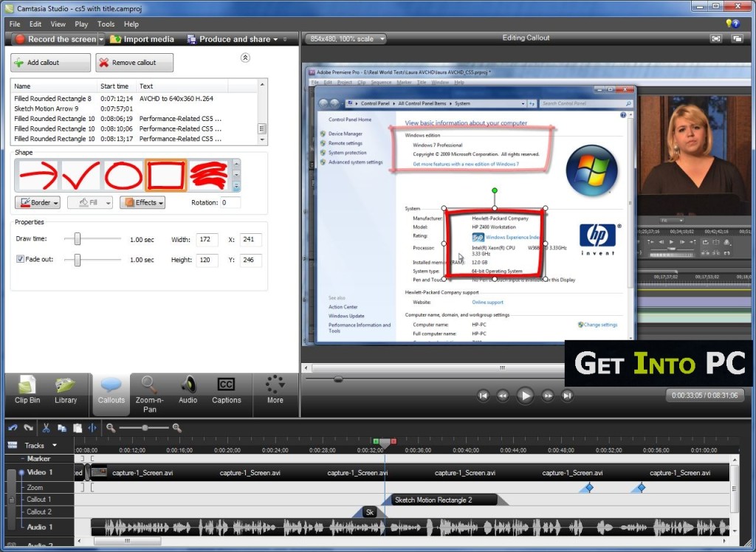This screenshot has width=756, height=552.
Task: Click the Undo arrow in the timeline toolbar
Action: 13,427
